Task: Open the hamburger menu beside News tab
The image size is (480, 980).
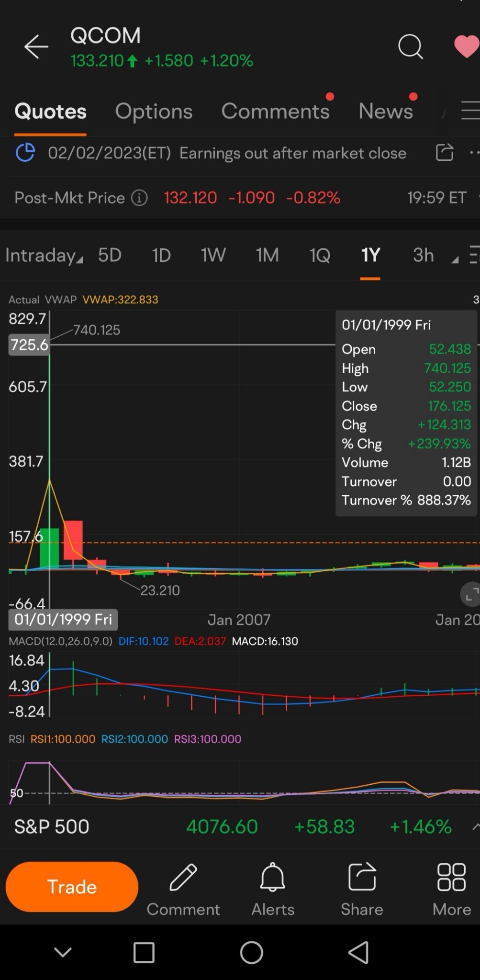Action: (470, 111)
